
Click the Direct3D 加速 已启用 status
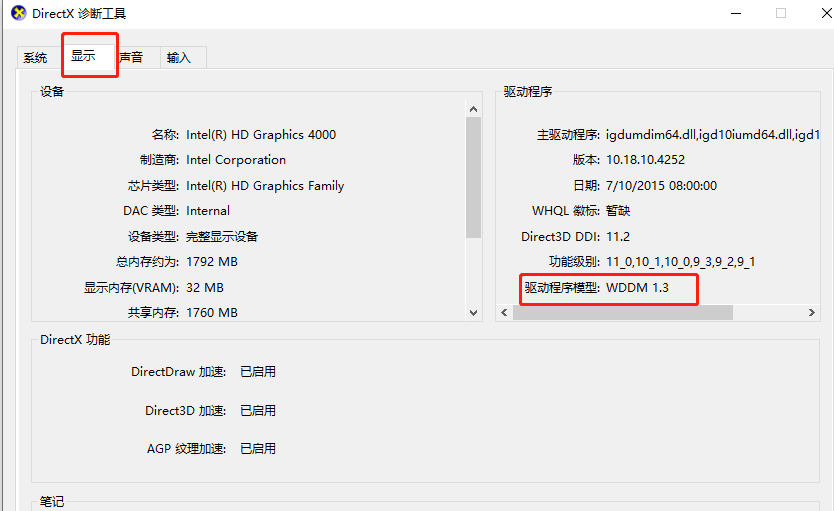[258, 411]
